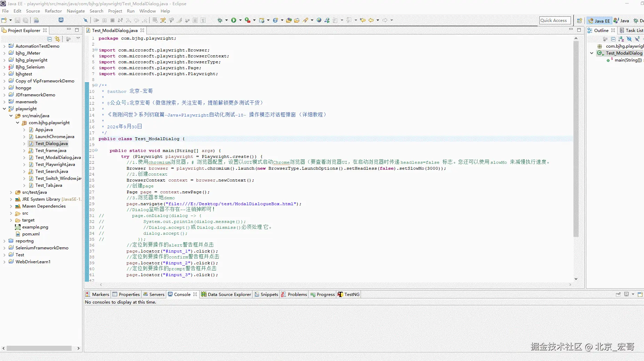The width and height of the screenshot is (644, 361).
Task: Collapse the com.bjhg.playwright package
Action: click(17, 122)
